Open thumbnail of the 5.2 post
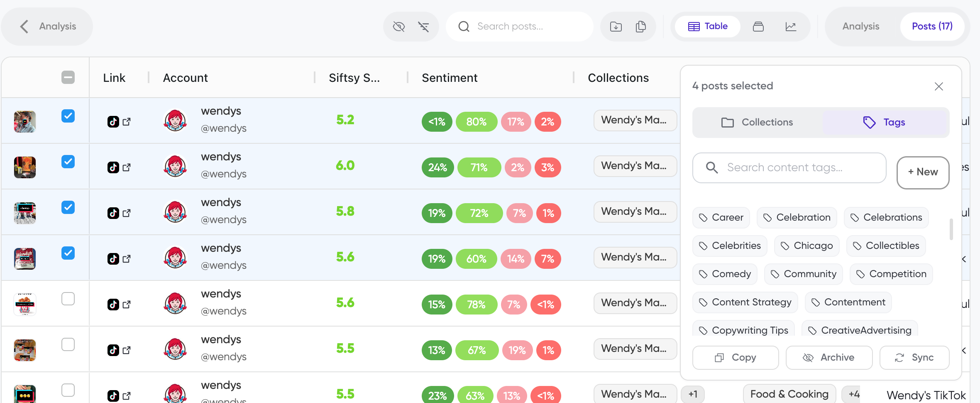 tap(25, 122)
